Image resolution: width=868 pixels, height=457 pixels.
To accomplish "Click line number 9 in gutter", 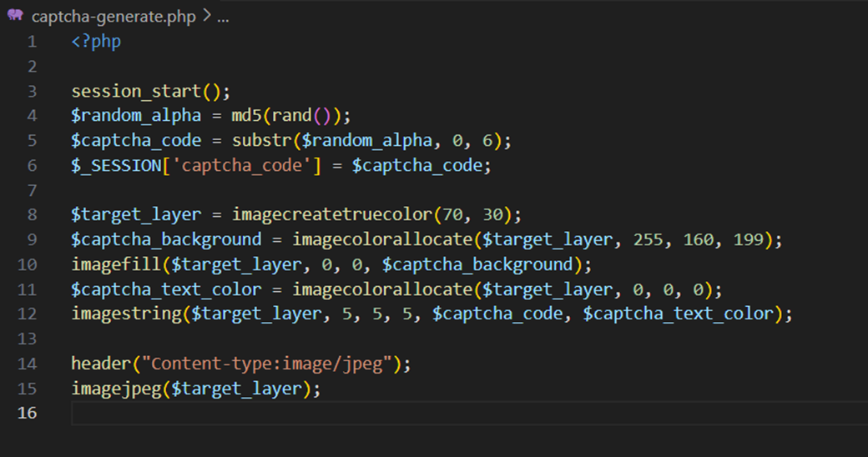I will (x=32, y=239).
